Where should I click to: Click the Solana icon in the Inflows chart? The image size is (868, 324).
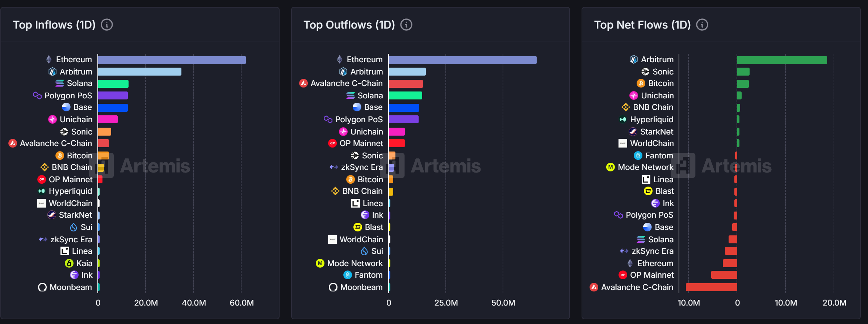(60, 84)
